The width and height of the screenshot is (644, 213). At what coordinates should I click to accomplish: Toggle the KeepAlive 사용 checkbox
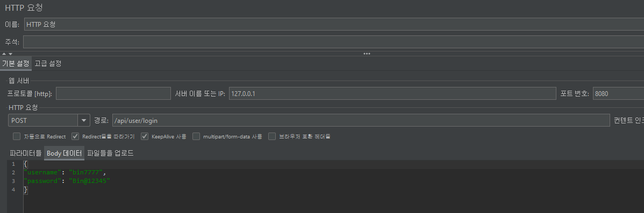click(145, 136)
